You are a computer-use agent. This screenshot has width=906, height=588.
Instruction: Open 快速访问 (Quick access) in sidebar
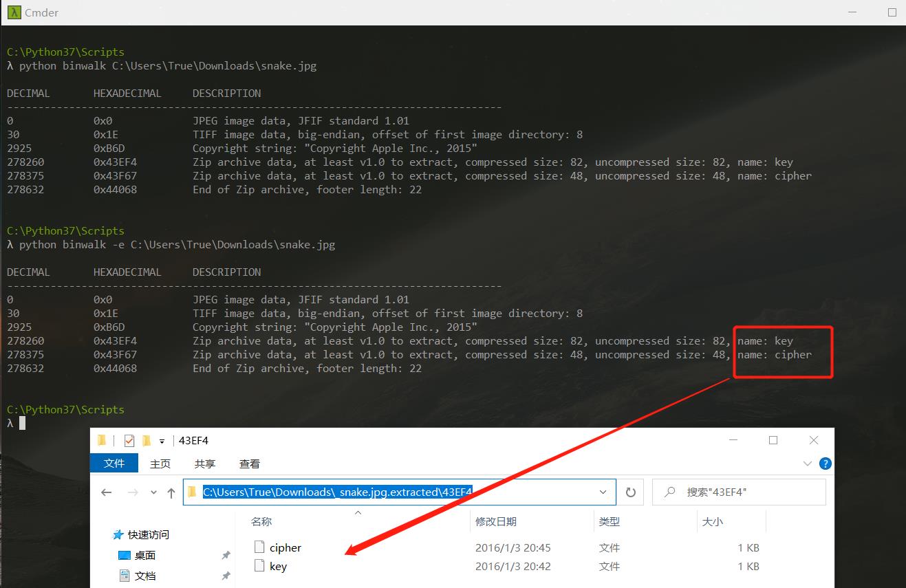click(x=149, y=534)
